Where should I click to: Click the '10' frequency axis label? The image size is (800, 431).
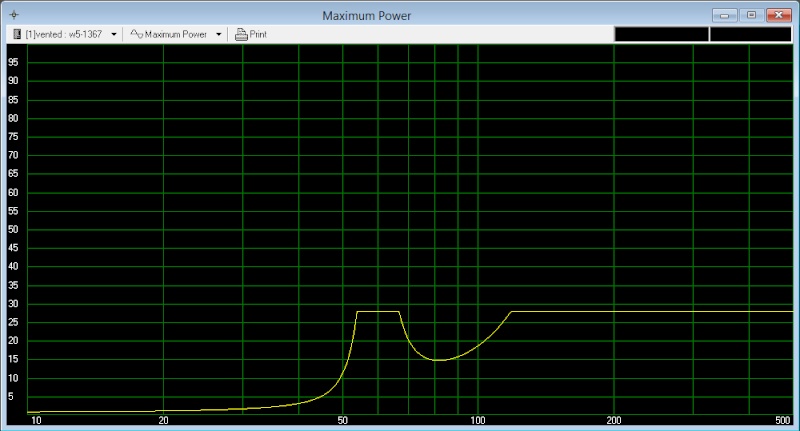36,420
